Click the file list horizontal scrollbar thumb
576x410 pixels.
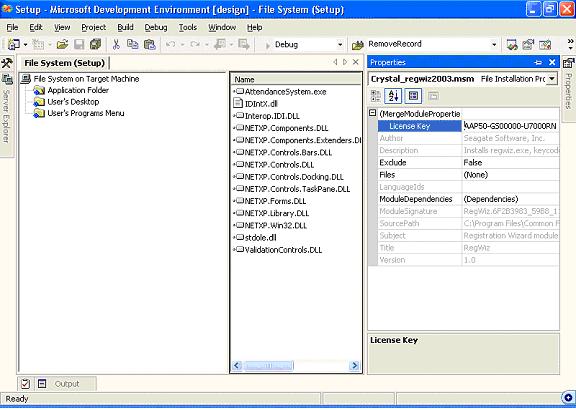tap(269, 366)
